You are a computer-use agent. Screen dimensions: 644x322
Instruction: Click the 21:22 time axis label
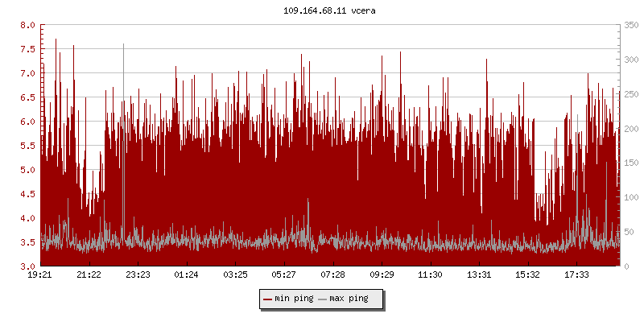(x=89, y=275)
